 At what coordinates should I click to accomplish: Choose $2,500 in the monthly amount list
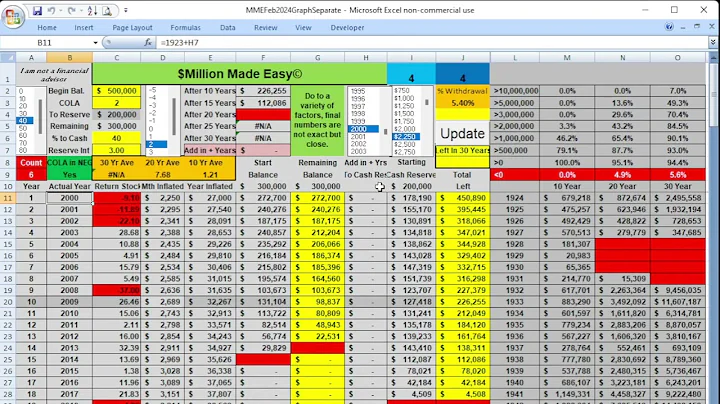[406, 144]
